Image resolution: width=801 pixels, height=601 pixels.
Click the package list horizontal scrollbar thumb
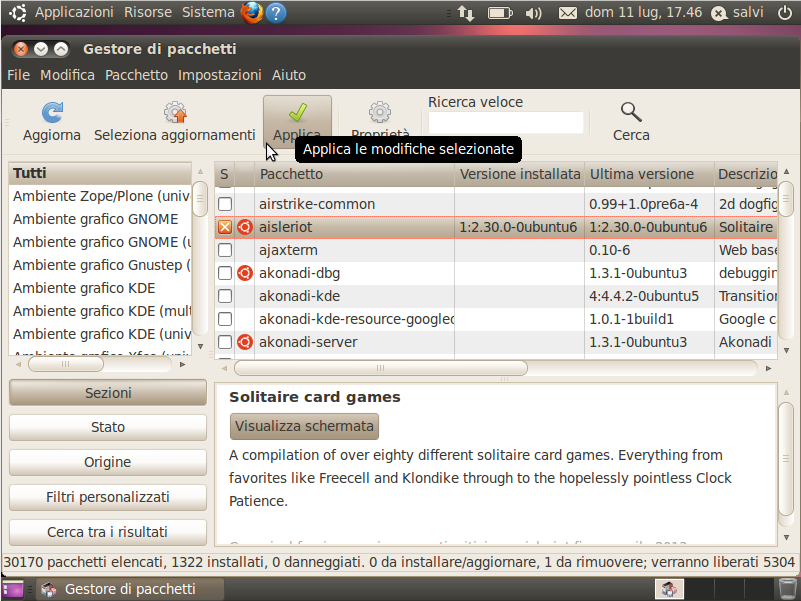pos(381,368)
